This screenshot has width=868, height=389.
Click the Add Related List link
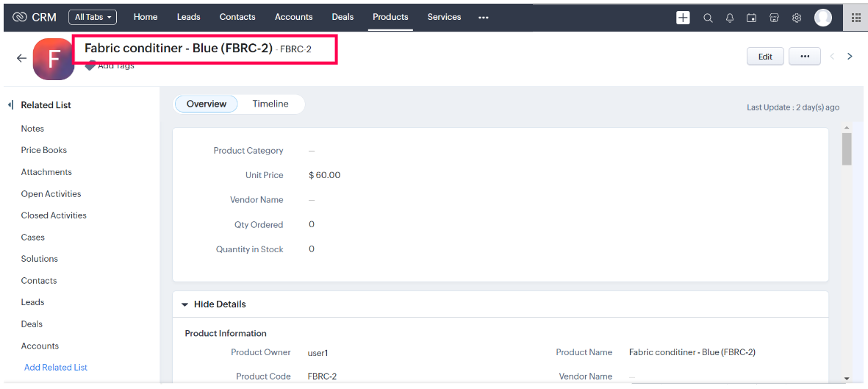click(x=56, y=368)
